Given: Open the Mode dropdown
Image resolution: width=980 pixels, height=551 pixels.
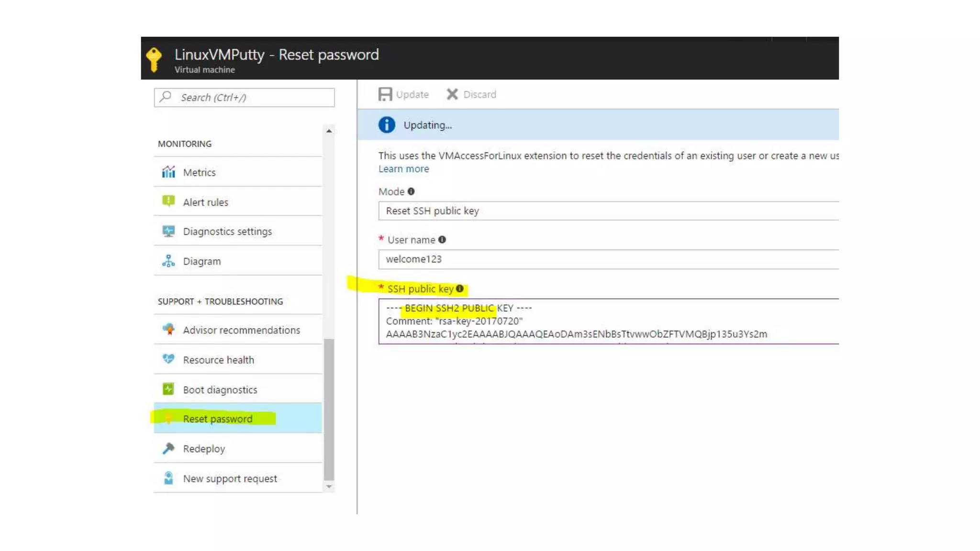Looking at the screenshot, I should click(x=608, y=211).
